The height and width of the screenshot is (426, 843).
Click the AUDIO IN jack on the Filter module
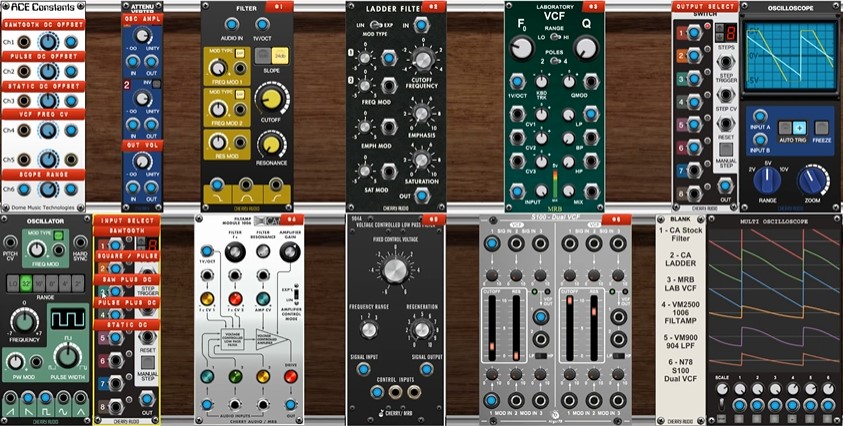[x=231, y=24]
